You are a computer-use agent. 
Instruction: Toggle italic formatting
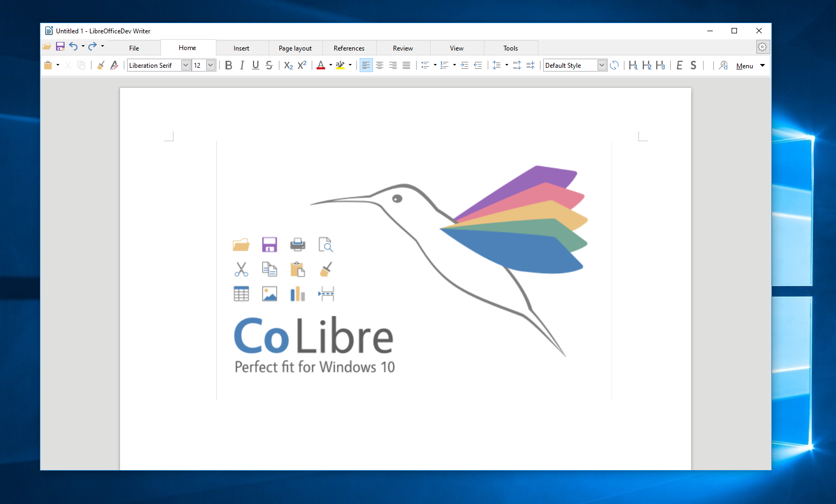(x=242, y=65)
